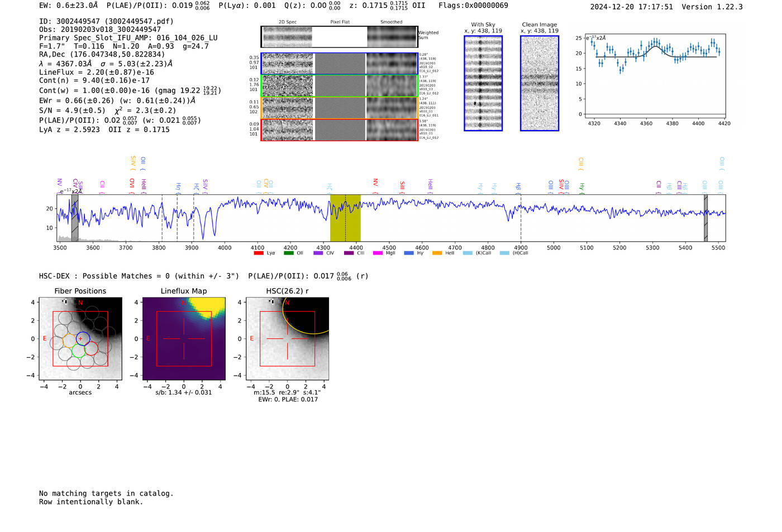Image resolution: width=782 pixels, height=532 pixels.
Task: Open the With Sky CCD cutout
Action: click(x=483, y=83)
